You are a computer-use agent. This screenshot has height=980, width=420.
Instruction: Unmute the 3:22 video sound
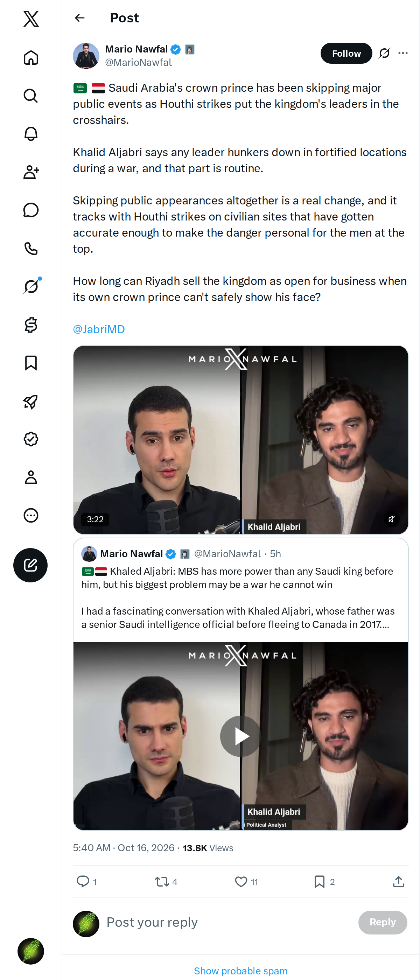391,519
